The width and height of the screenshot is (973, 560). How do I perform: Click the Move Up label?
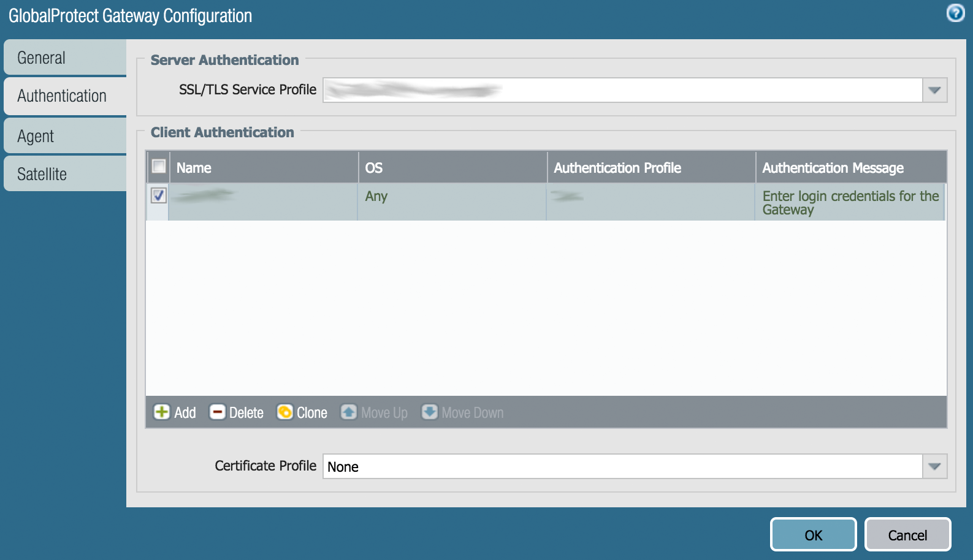point(384,413)
